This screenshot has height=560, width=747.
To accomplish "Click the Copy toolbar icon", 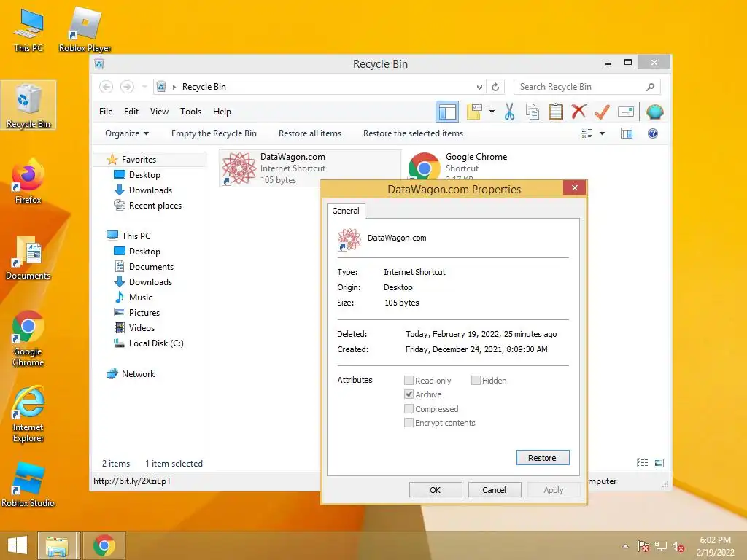I will [532, 112].
